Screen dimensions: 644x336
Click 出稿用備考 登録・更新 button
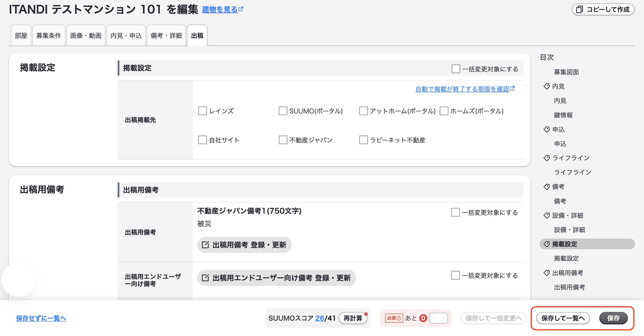point(244,245)
